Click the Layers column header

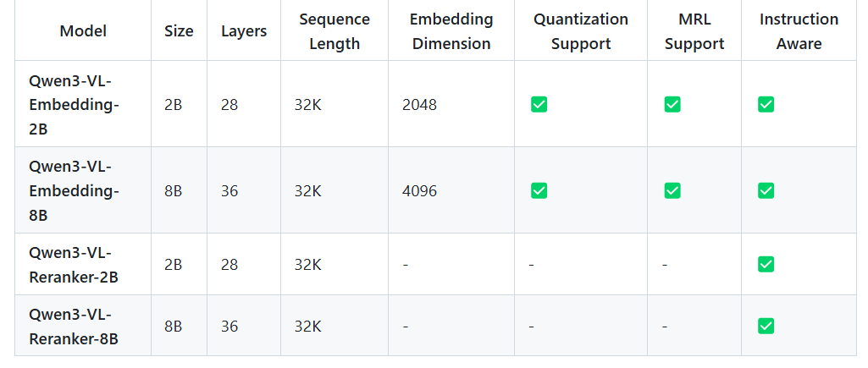[x=244, y=31]
